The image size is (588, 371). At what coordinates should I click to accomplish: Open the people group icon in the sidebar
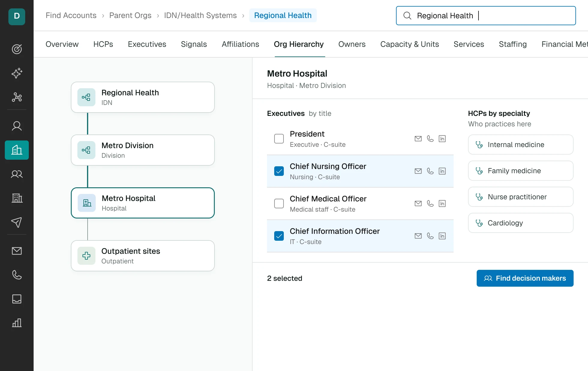coord(17,174)
